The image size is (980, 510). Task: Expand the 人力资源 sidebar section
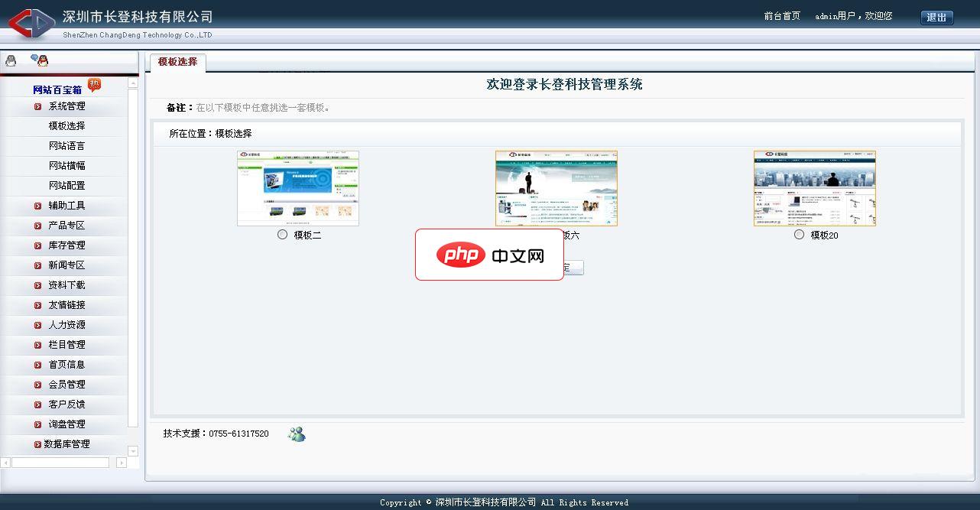pos(67,325)
